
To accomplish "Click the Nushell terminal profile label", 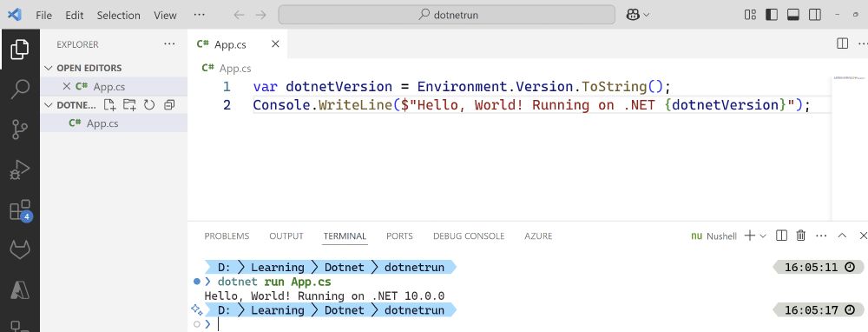I will click(x=714, y=236).
